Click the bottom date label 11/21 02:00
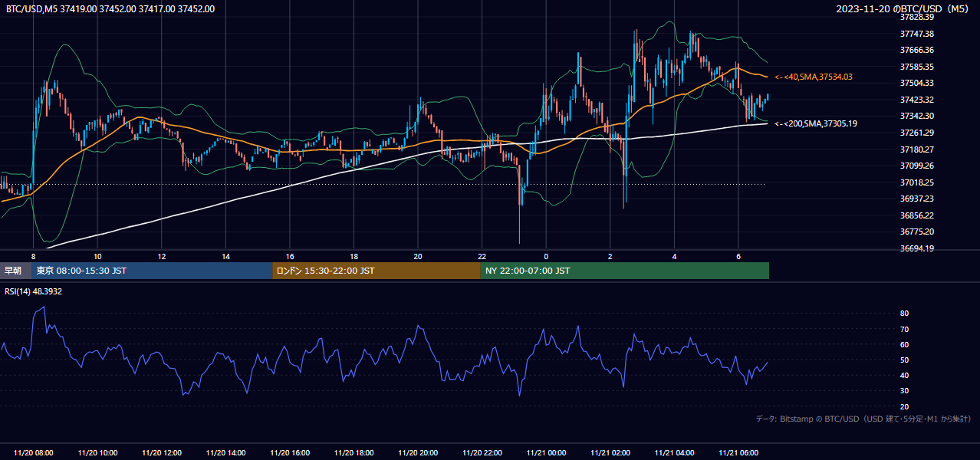 (610, 453)
